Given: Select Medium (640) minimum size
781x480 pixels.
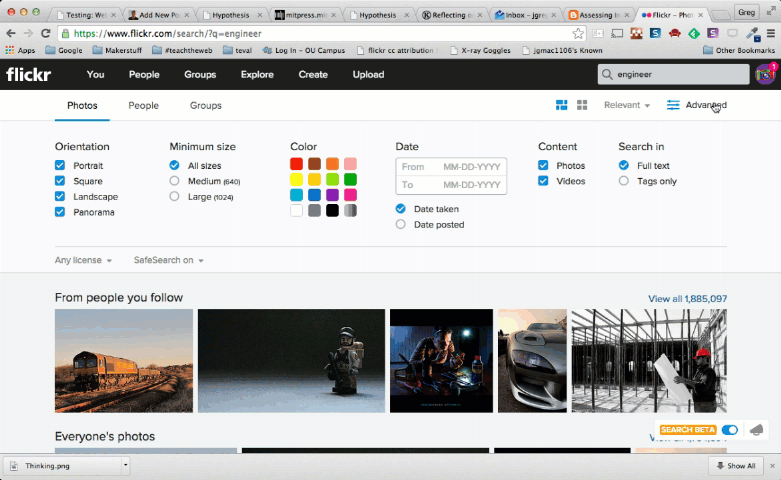Looking at the screenshot, I should (x=174, y=181).
